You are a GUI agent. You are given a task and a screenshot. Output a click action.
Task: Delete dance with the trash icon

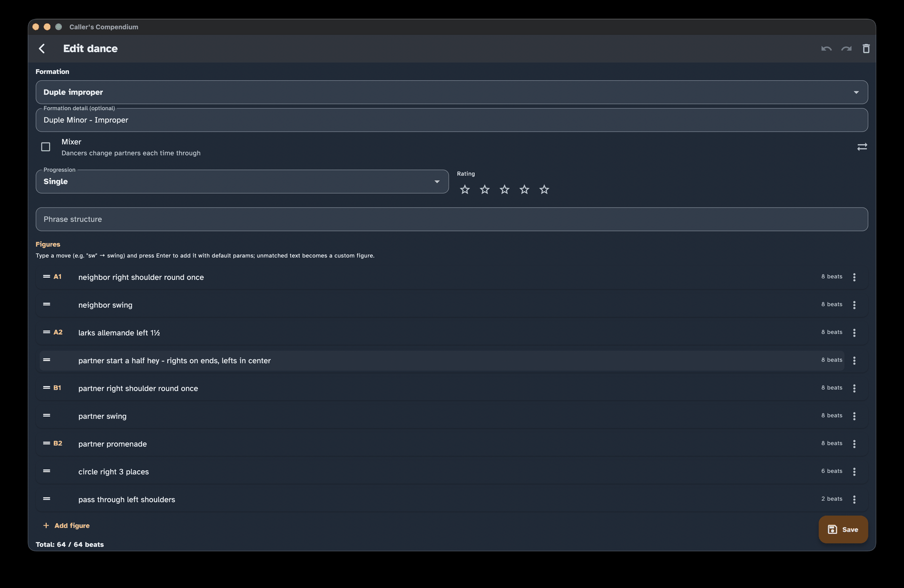[866, 49]
